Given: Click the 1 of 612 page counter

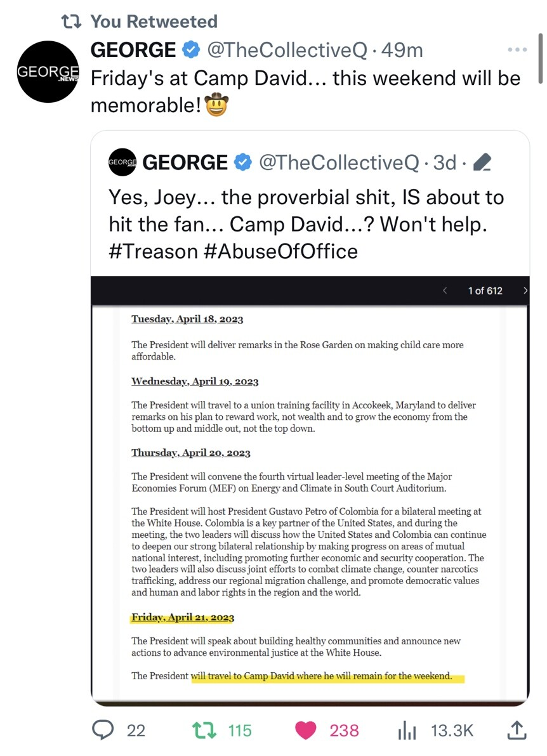Looking at the screenshot, I should tap(485, 290).
